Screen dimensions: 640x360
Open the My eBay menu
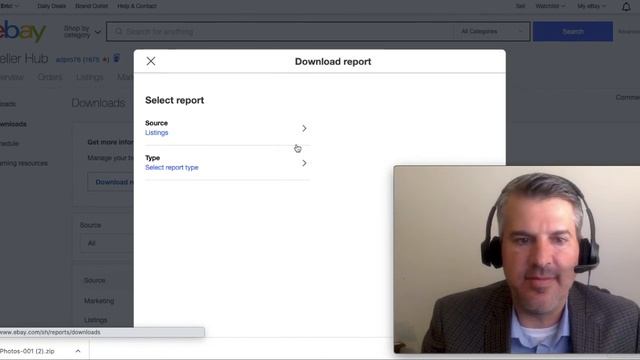(x=591, y=6)
